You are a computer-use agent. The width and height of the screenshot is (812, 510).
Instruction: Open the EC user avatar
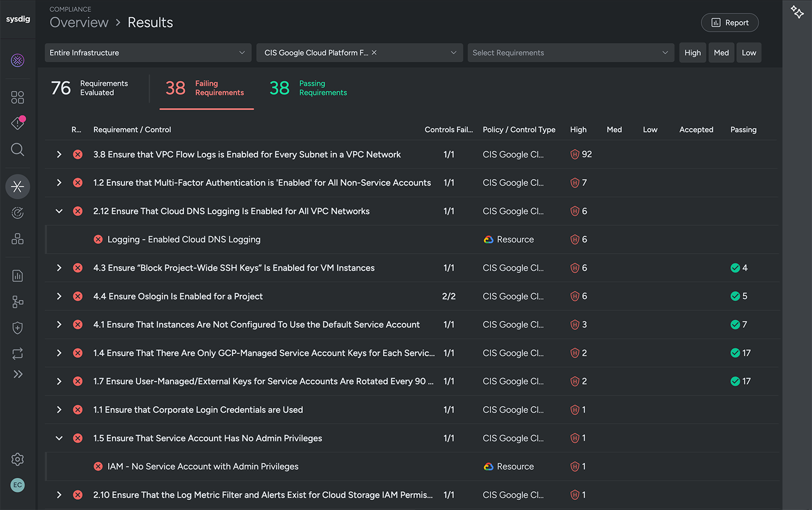click(18, 485)
